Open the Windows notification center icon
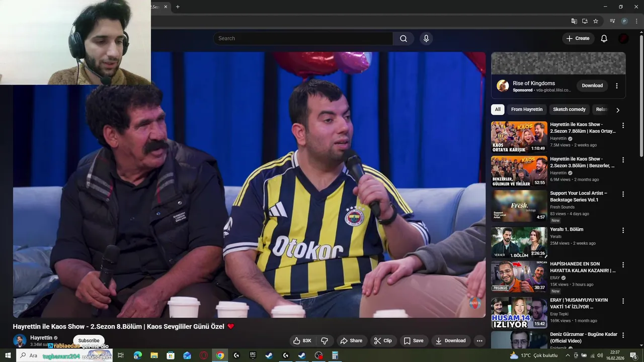Screen dimensions: 644x362 pos(633,355)
